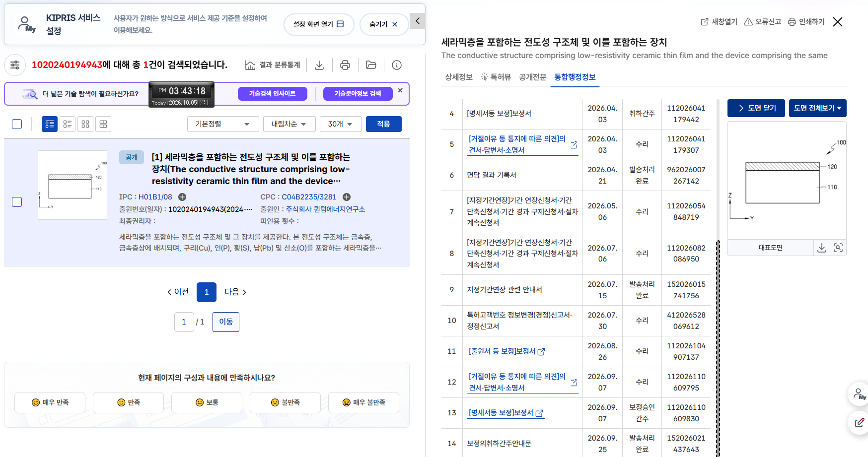
Task: Click 결과 분류통계 statistics button
Action: 273,65
